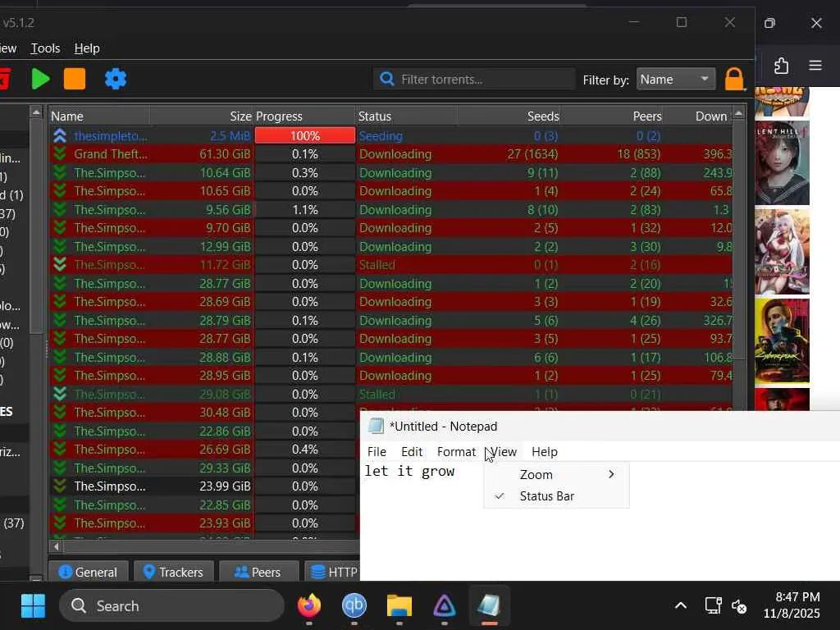Click the green Resume torrents play icon
The height and width of the screenshot is (630, 840).
pos(41,79)
